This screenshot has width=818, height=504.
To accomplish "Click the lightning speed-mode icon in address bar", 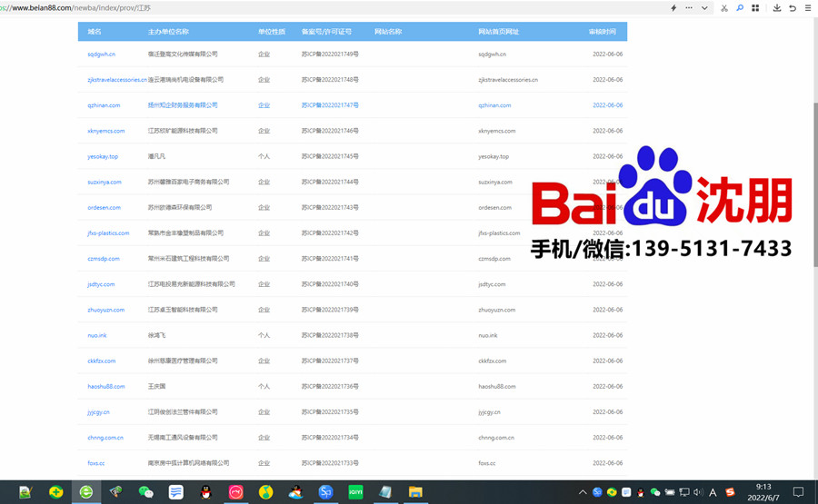I will pyautogui.click(x=673, y=8).
